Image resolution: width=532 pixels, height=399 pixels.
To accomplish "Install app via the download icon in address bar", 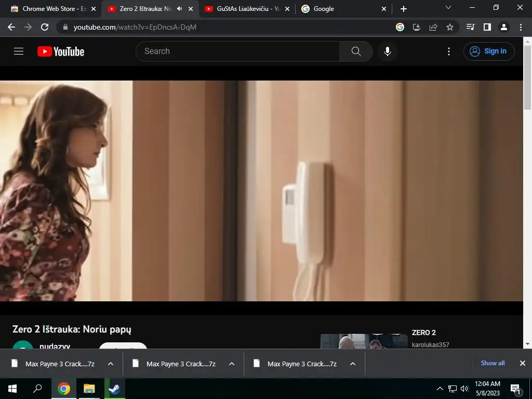I will (x=417, y=27).
